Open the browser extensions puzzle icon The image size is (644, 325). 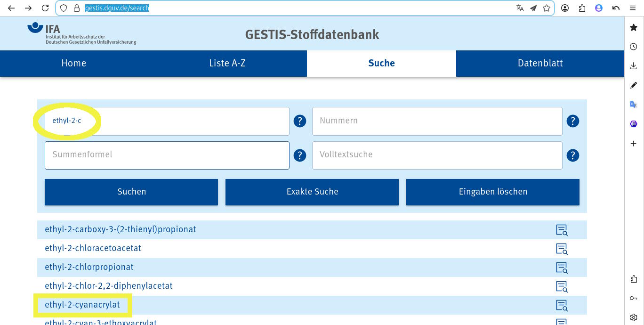click(x=582, y=8)
